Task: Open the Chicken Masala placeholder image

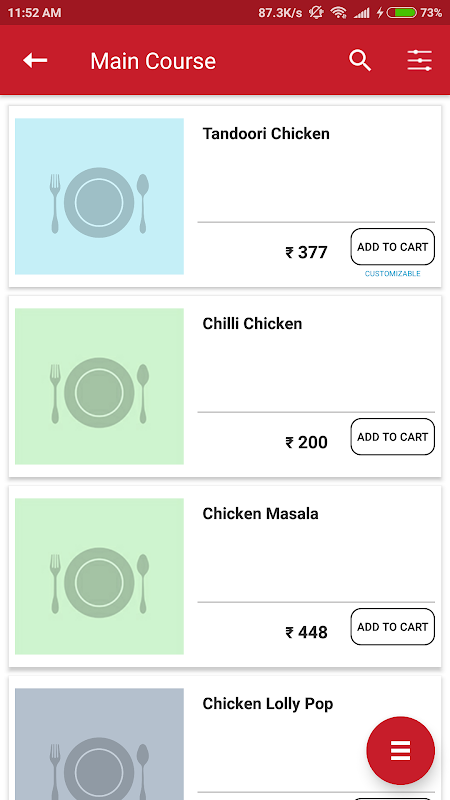Action: tap(99, 576)
